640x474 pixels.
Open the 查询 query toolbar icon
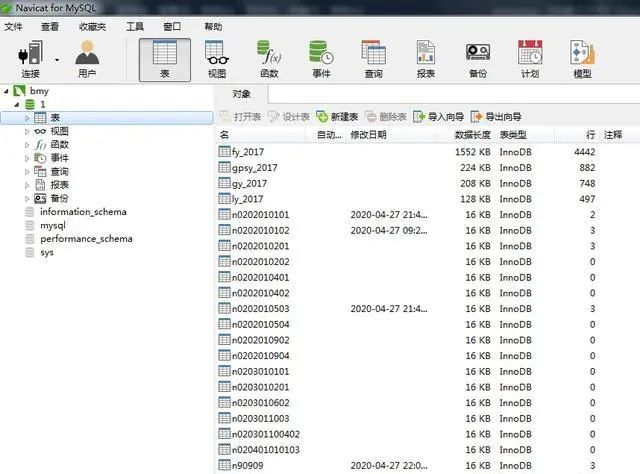(x=373, y=59)
